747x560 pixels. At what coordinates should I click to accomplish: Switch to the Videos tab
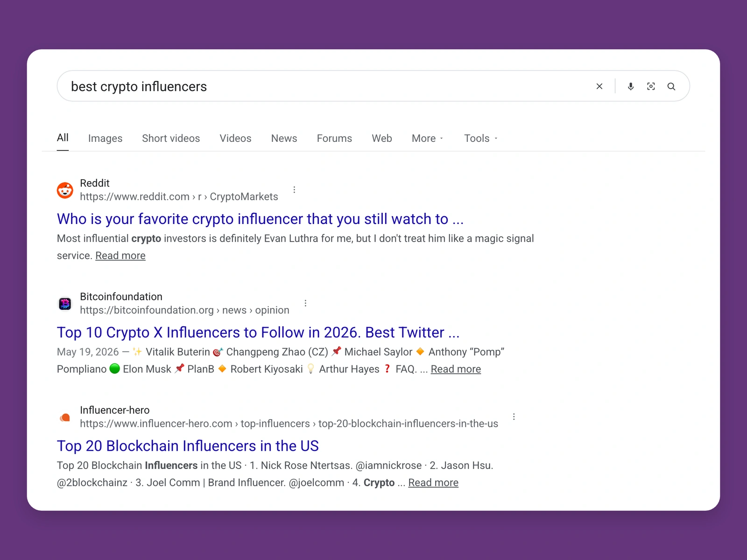235,138
